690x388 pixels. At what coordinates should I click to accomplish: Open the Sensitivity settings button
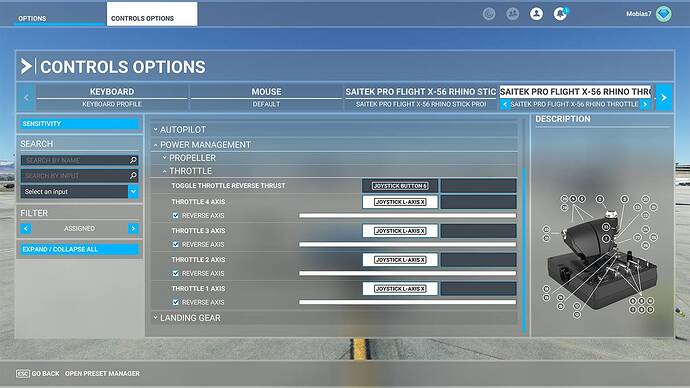pos(79,124)
